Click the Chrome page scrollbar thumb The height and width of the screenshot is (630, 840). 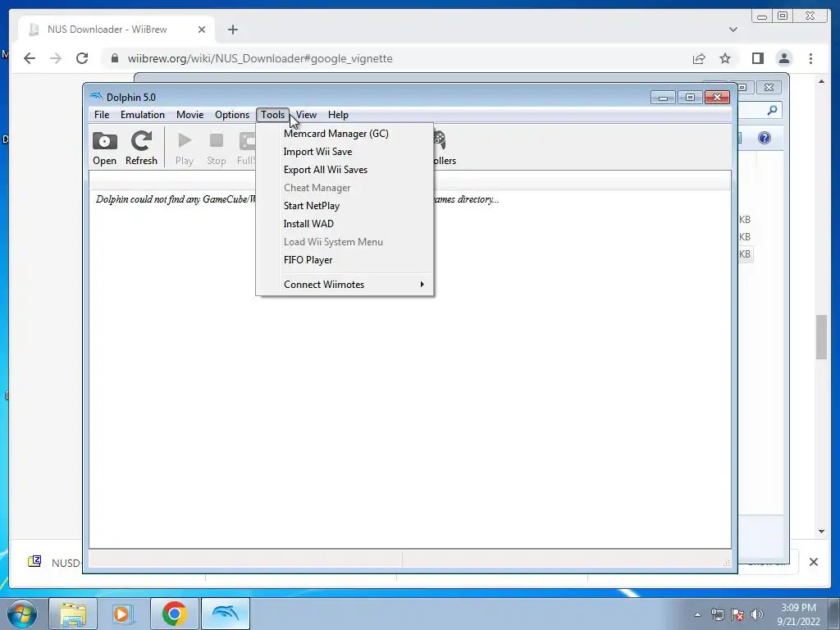tap(822, 337)
